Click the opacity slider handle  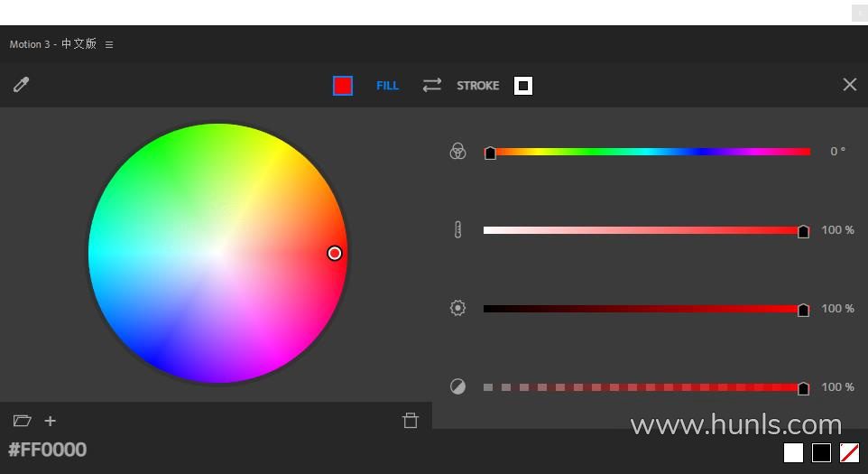coord(803,389)
